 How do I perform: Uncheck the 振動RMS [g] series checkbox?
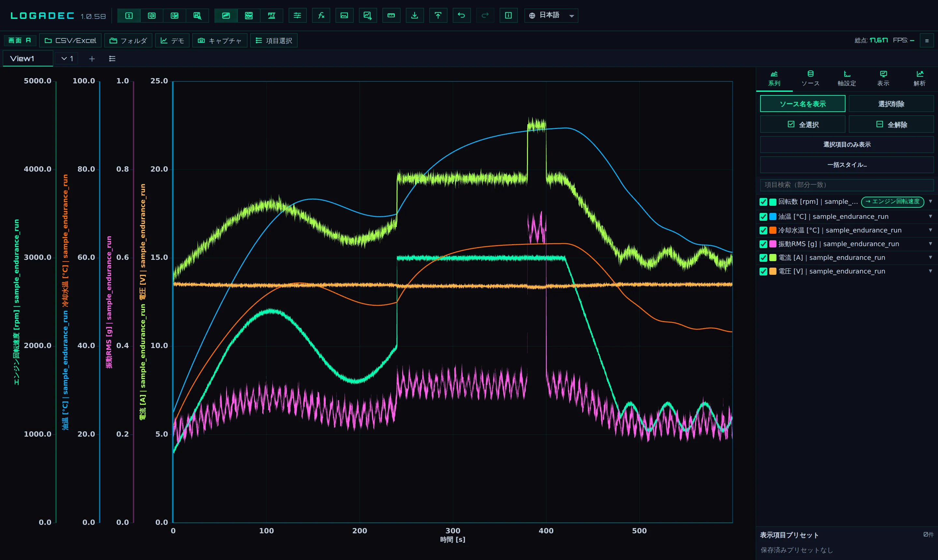pyautogui.click(x=763, y=244)
